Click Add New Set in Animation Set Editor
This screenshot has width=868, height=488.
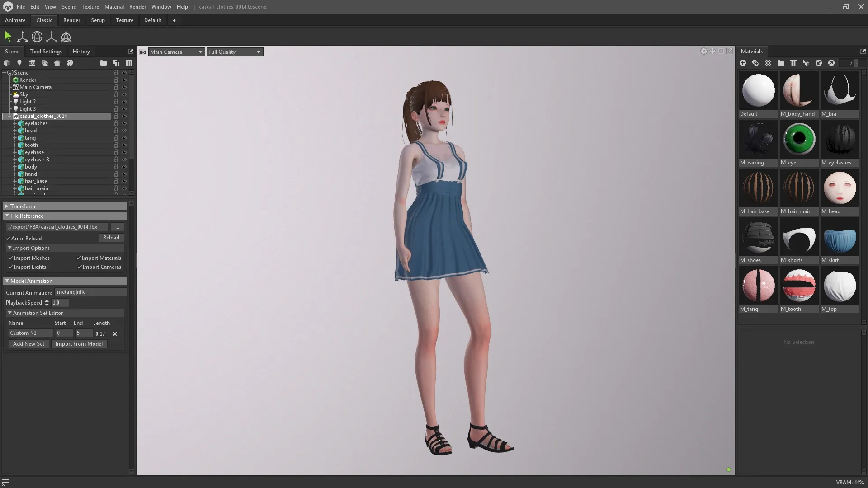click(x=28, y=343)
